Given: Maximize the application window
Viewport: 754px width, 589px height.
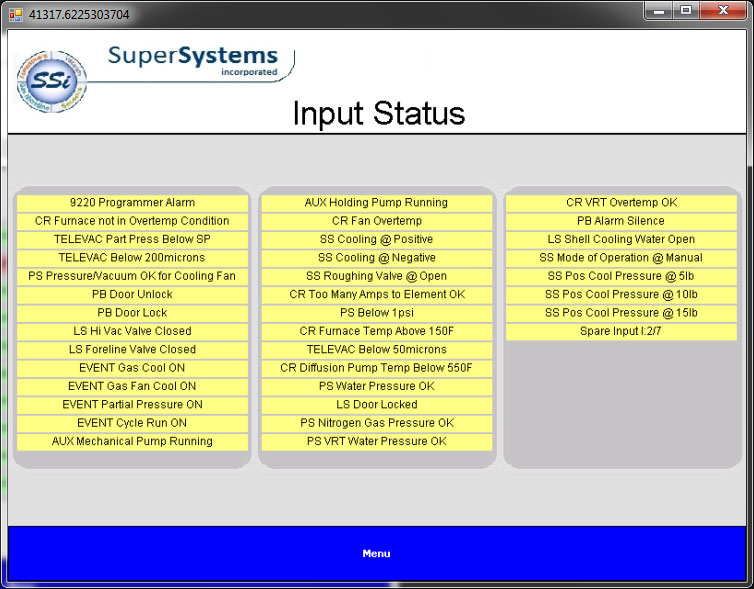Looking at the screenshot, I should [x=686, y=11].
